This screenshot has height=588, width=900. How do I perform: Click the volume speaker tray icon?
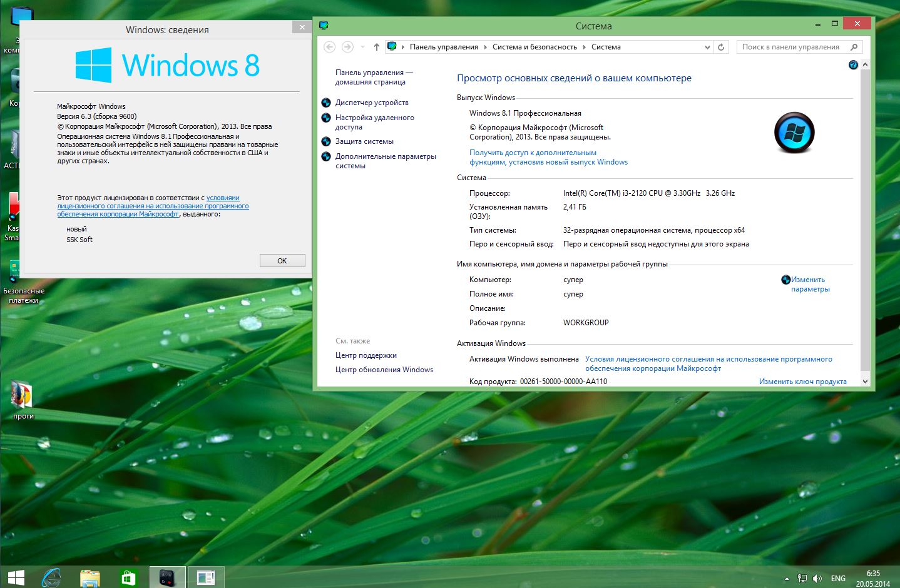[x=817, y=579]
